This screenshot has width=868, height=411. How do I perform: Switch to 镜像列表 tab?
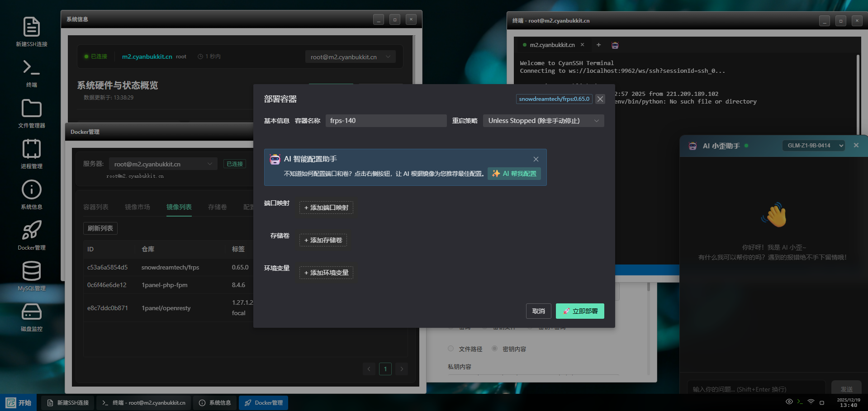179,207
